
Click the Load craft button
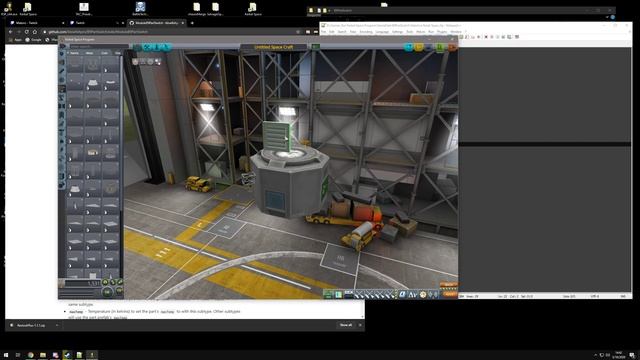coord(419,47)
